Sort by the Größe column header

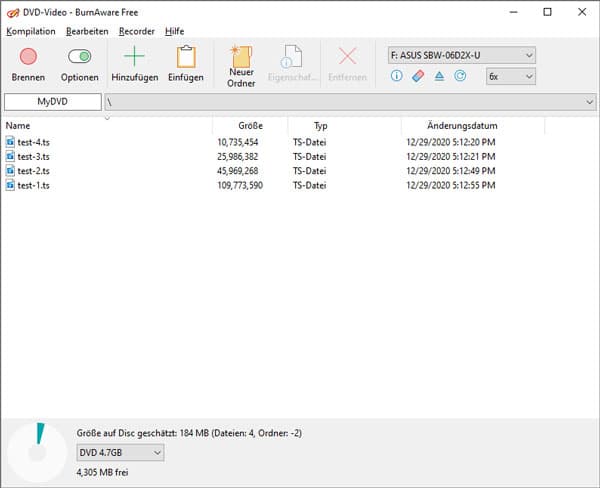click(250, 126)
